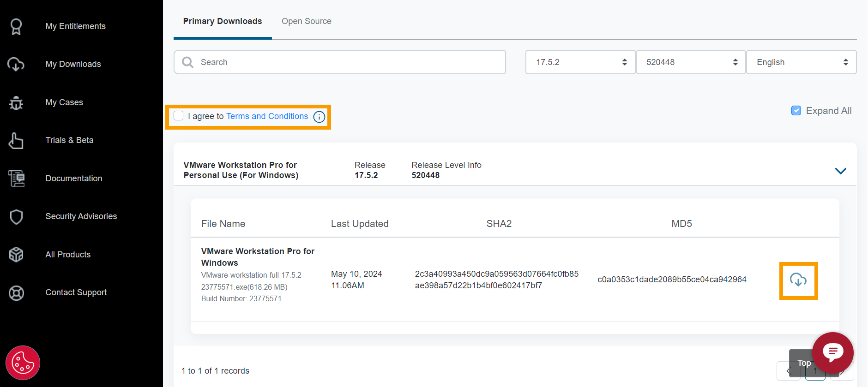Tick the I agree to terms checkbox
This screenshot has width=868, height=387.
(x=179, y=116)
